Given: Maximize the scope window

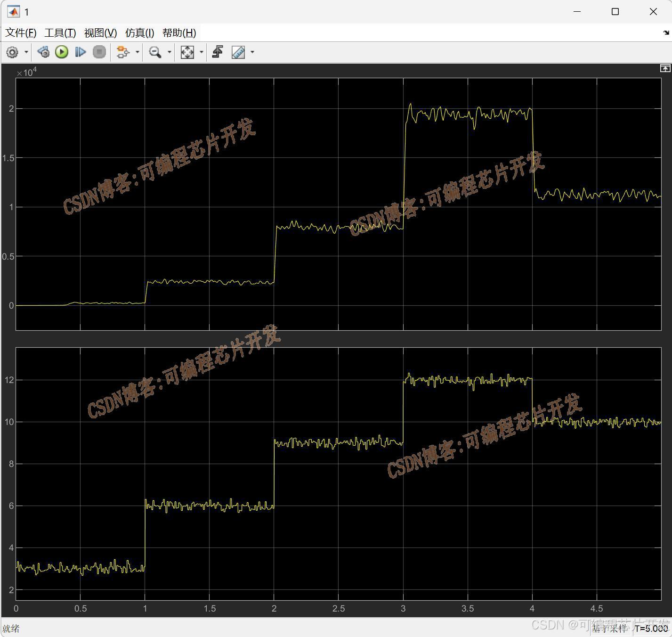Looking at the screenshot, I should (615, 12).
